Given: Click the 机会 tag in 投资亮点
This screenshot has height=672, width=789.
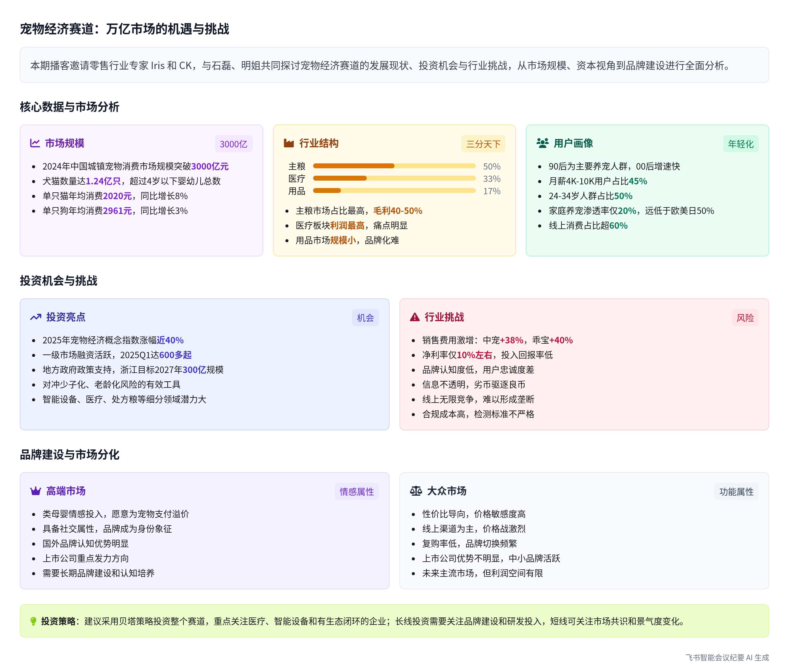Looking at the screenshot, I should coord(365,318).
